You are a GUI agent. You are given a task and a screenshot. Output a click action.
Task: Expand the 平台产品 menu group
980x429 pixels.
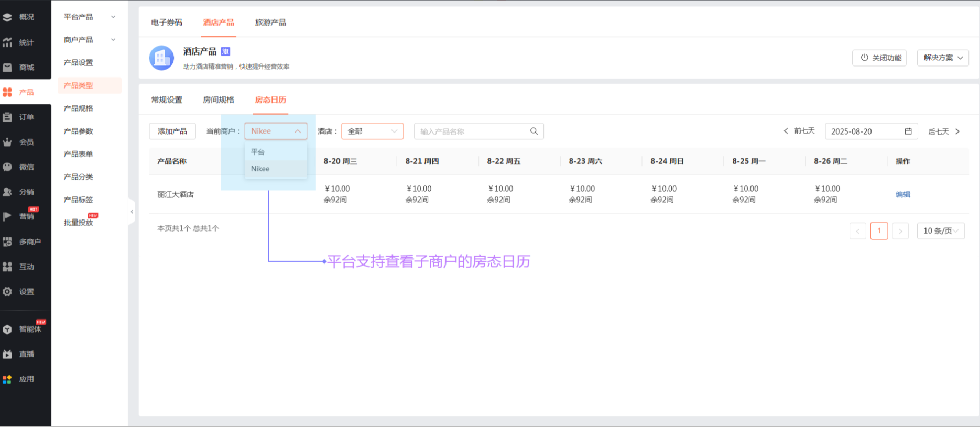click(x=90, y=17)
